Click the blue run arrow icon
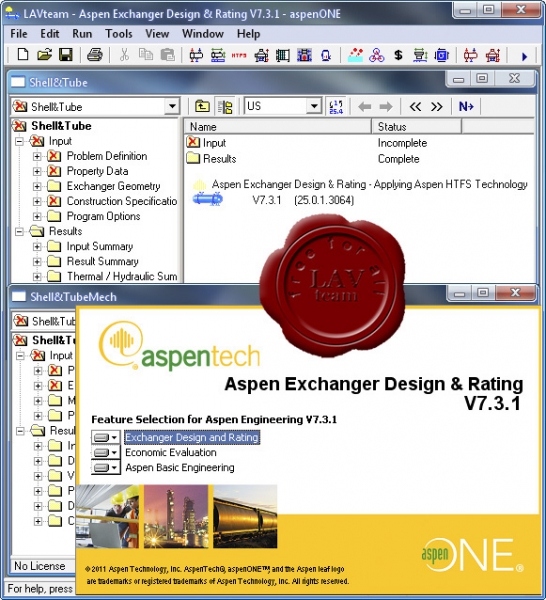 (x=524, y=56)
